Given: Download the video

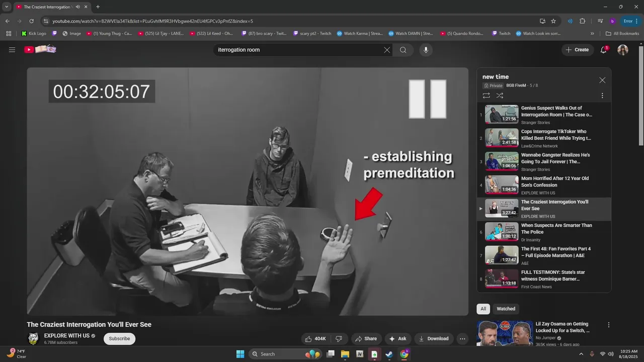Looking at the screenshot, I should pyautogui.click(x=434, y=339).
